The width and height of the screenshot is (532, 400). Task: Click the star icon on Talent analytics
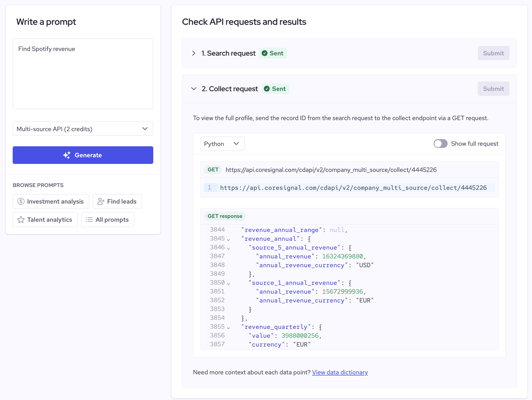tap(21, 220)
